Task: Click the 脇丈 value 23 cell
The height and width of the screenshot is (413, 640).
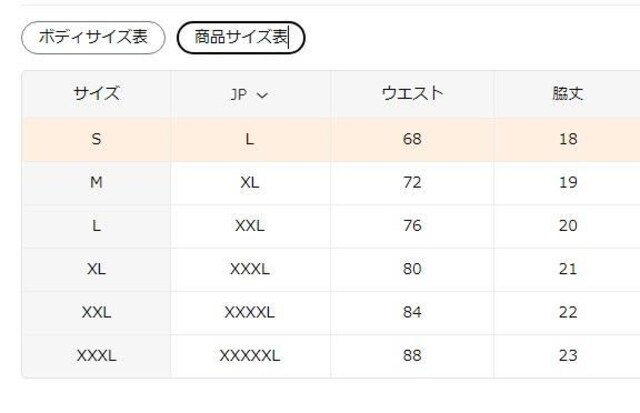Action: [568, 355]
